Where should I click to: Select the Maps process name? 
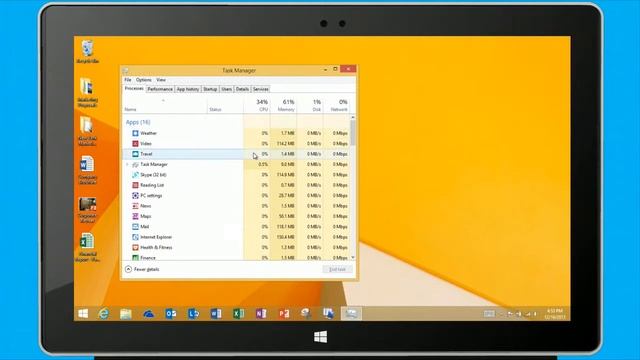tap(146, 216)
